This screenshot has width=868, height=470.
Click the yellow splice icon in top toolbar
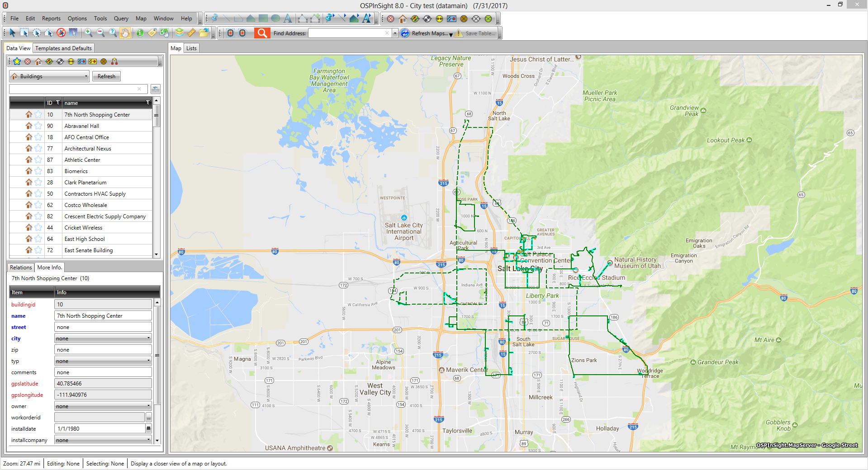[439, 19]
